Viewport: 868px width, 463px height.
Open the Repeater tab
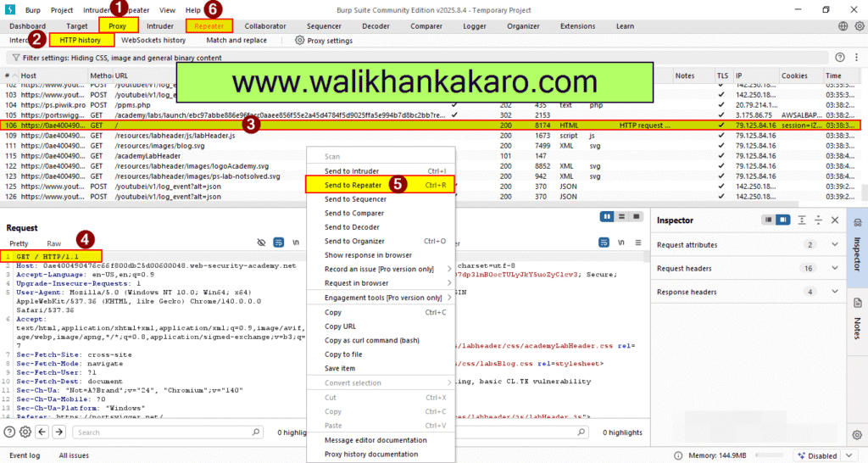pyautogui.click(x=209, y=26)
